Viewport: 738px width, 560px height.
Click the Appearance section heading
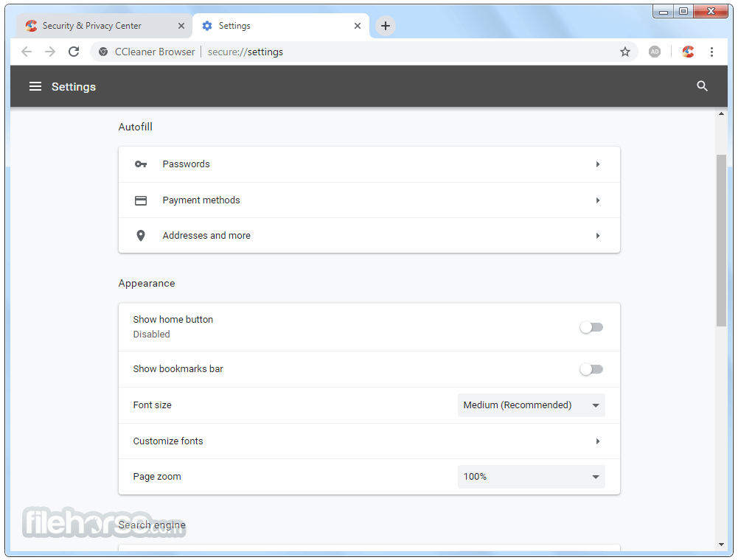(147, 283)
